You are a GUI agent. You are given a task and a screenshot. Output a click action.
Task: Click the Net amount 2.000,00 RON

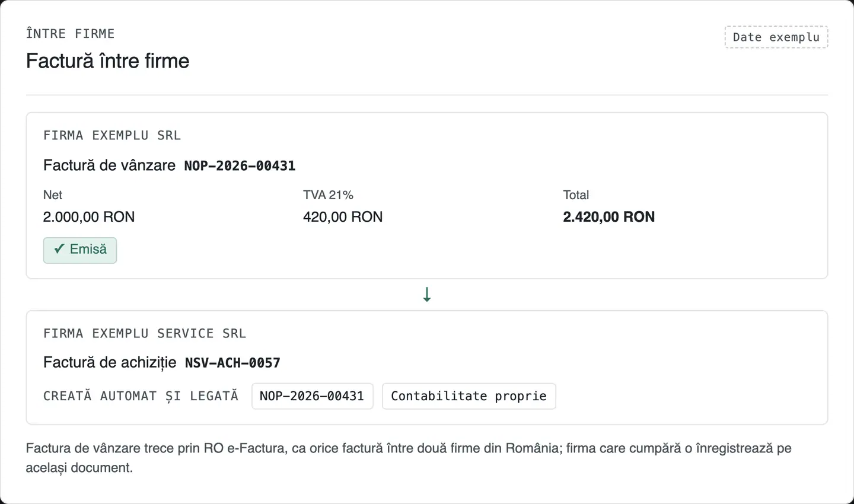(89, 217)
